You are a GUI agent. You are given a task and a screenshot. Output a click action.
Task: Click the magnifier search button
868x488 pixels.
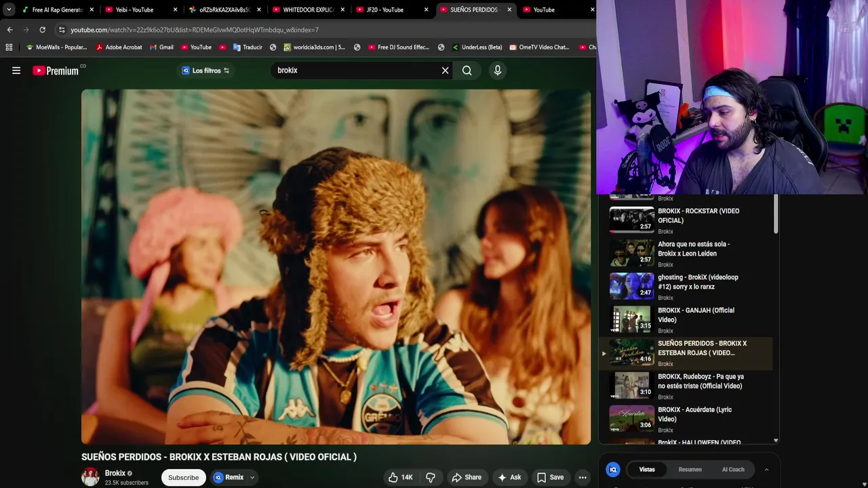pos(467,70)
